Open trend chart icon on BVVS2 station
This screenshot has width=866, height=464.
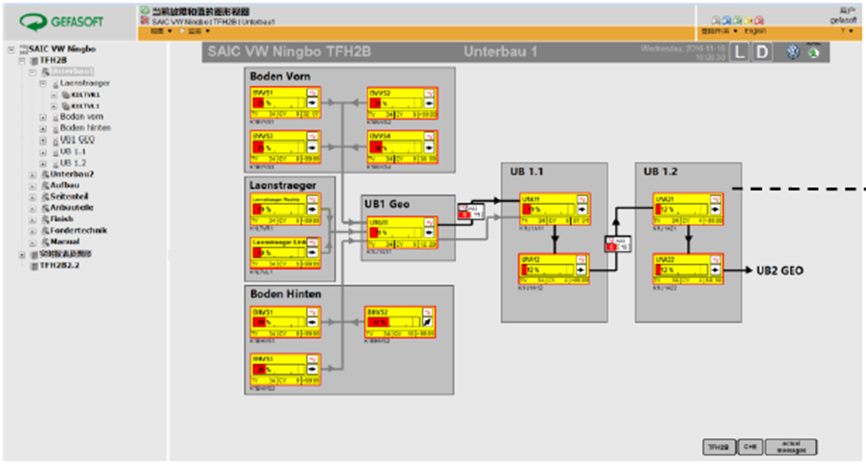tap(430, 93)
